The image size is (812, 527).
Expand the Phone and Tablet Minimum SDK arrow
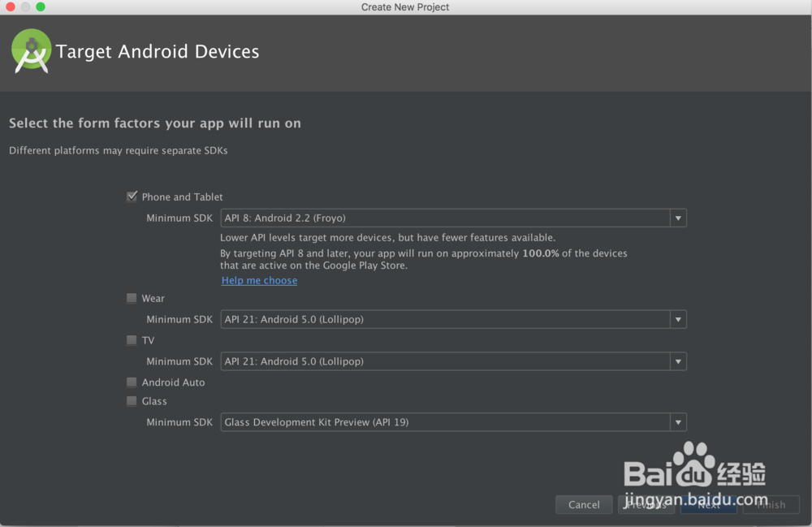tap(678, 218)
